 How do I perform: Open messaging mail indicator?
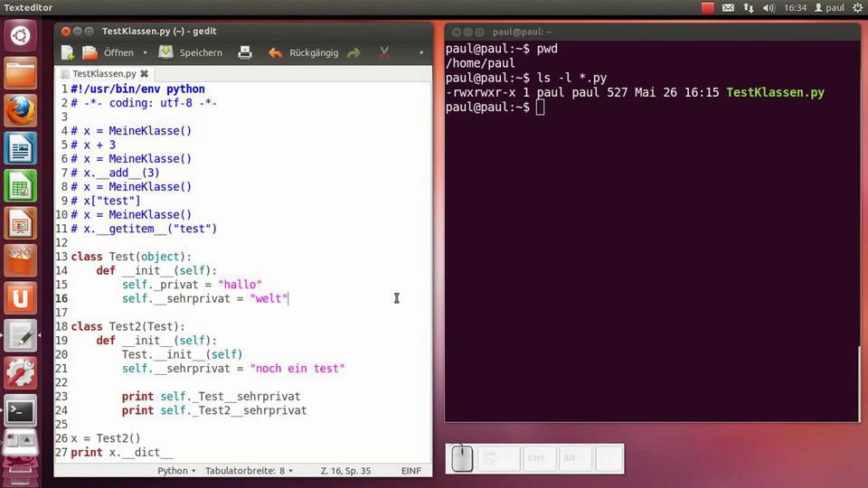(x=728, y=8)
